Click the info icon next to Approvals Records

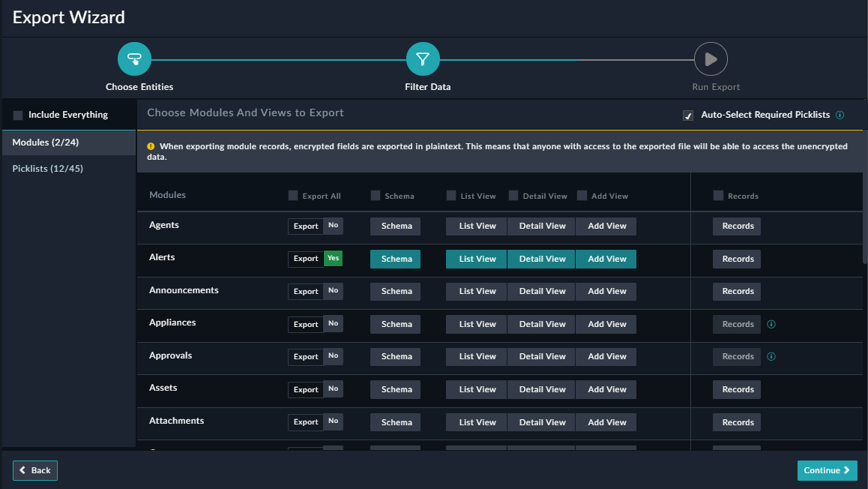coord(771,356)
